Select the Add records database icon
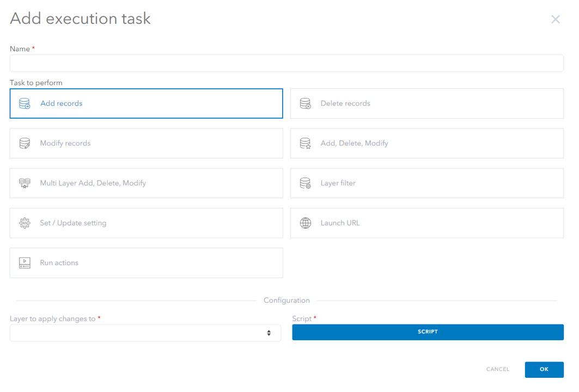The width and height of the screenshot is (579, 392). pyautogui.click(x=24, y=103)
